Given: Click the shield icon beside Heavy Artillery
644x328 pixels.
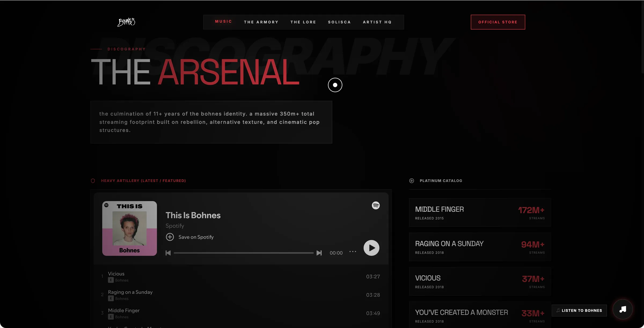Looking at the screenshot, I should (93, 181).
